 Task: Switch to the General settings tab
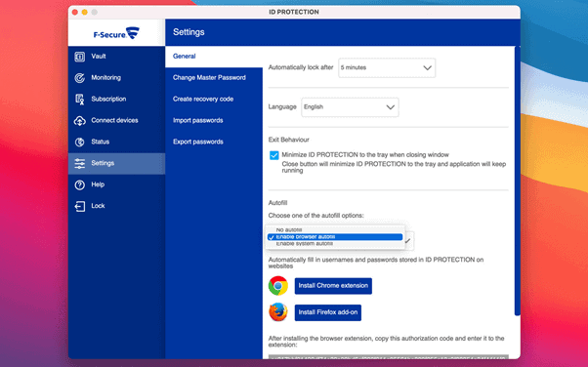click(x=214, y=57)
